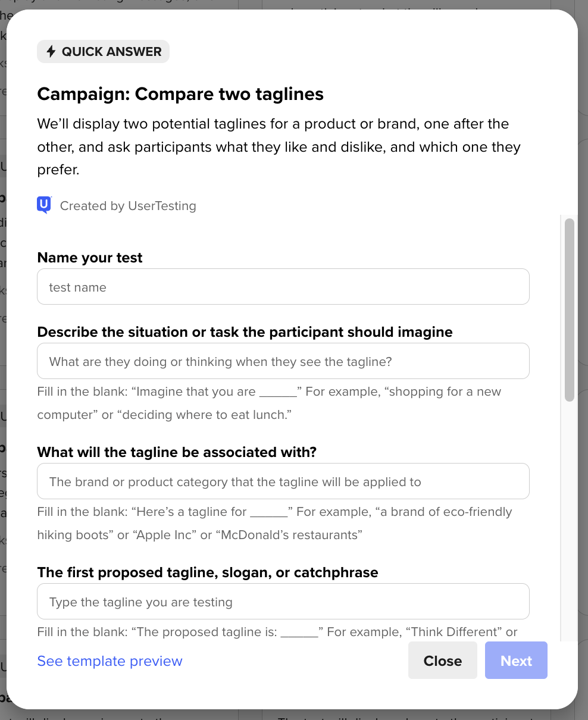Screen dimensions: 588x720
Task: Click the QUICK ANSWER badge label
Action: (111, 52)
